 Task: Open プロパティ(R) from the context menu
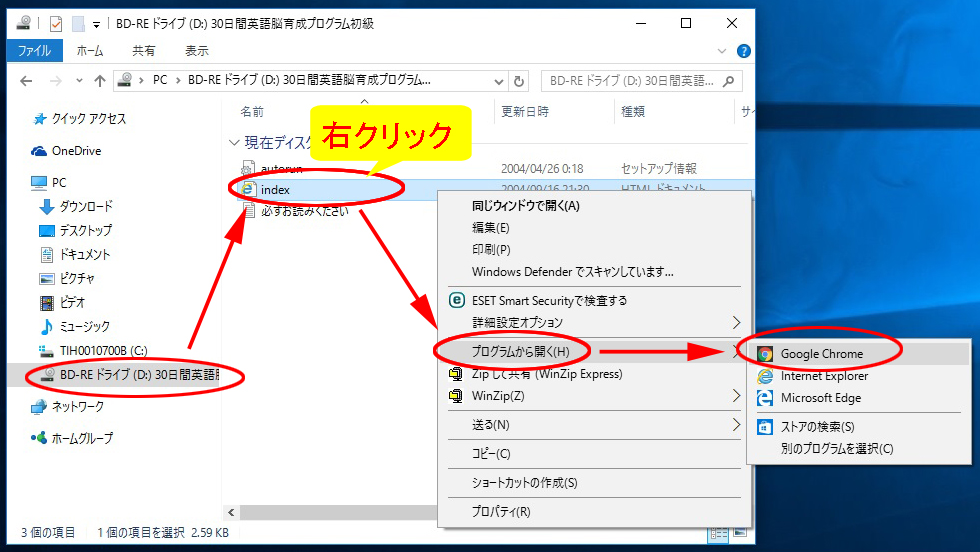tap(594, 511)
